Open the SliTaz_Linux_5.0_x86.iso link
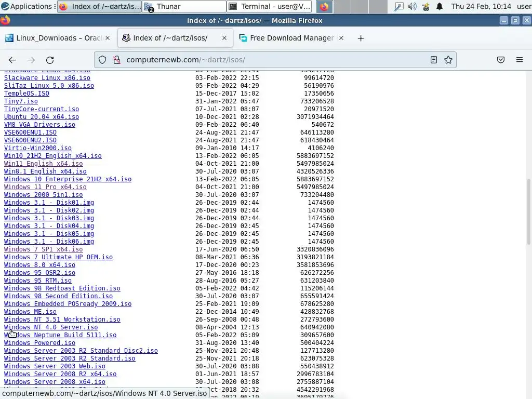Screen dimensions: 532x399 click(49, 86)
